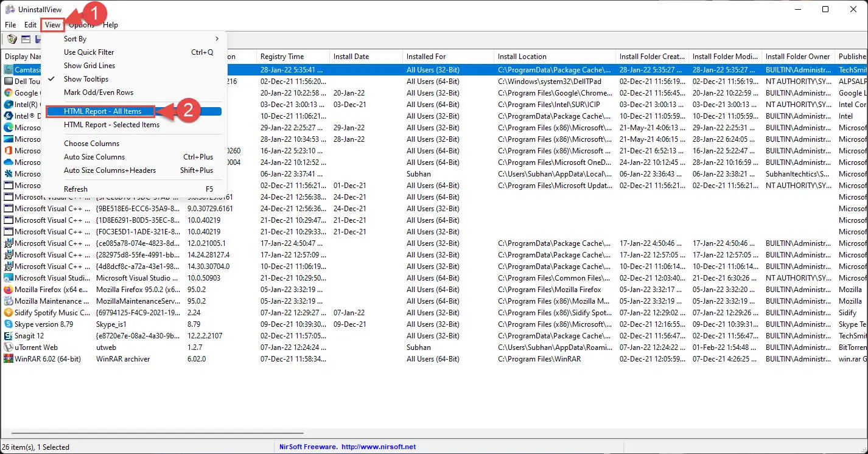Open the Options menu
868x454 pixels.
point(82,25)
